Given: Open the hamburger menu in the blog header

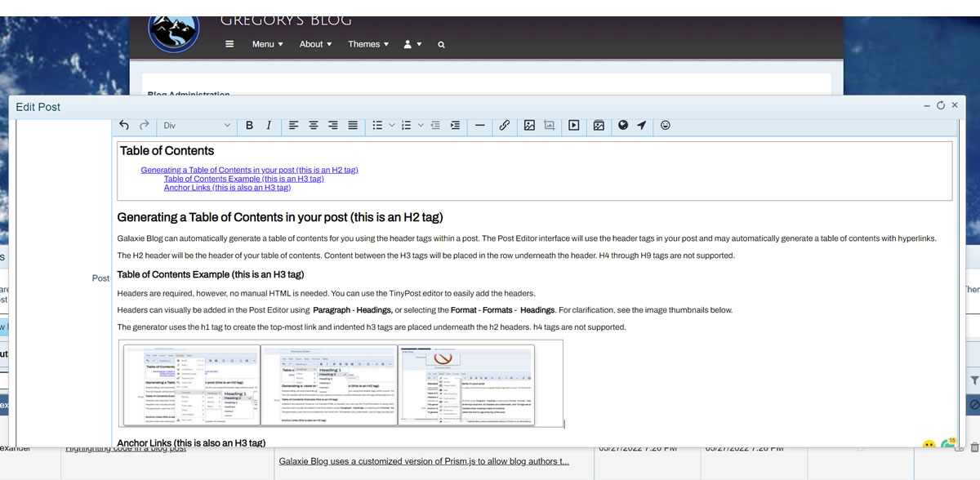Looking at the screenshot, I should pos(229,44).
